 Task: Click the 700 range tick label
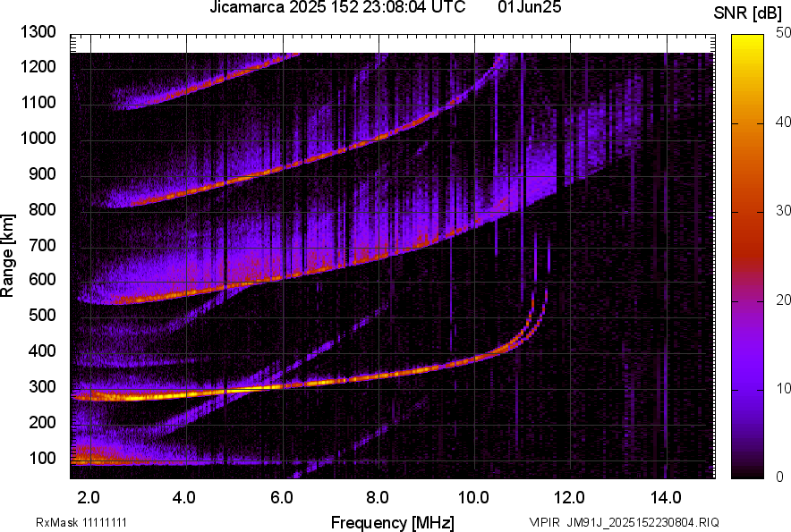(42, 245)
